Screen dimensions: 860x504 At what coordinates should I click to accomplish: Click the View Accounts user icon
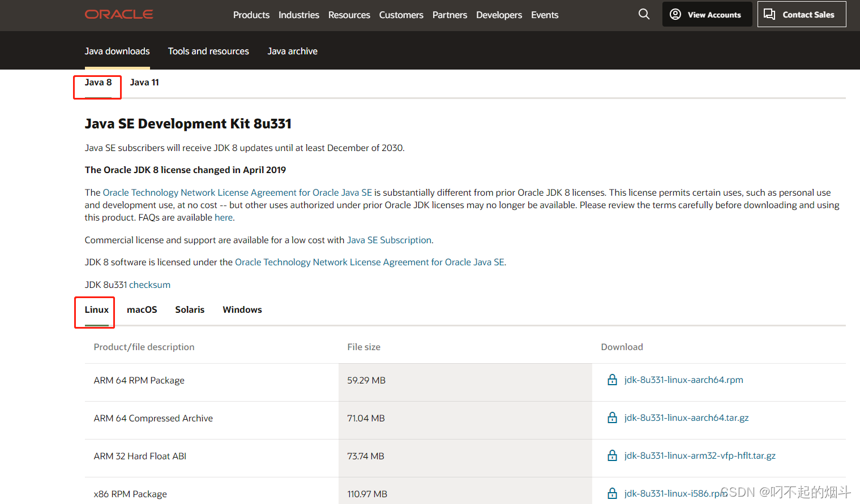[675, 14]
